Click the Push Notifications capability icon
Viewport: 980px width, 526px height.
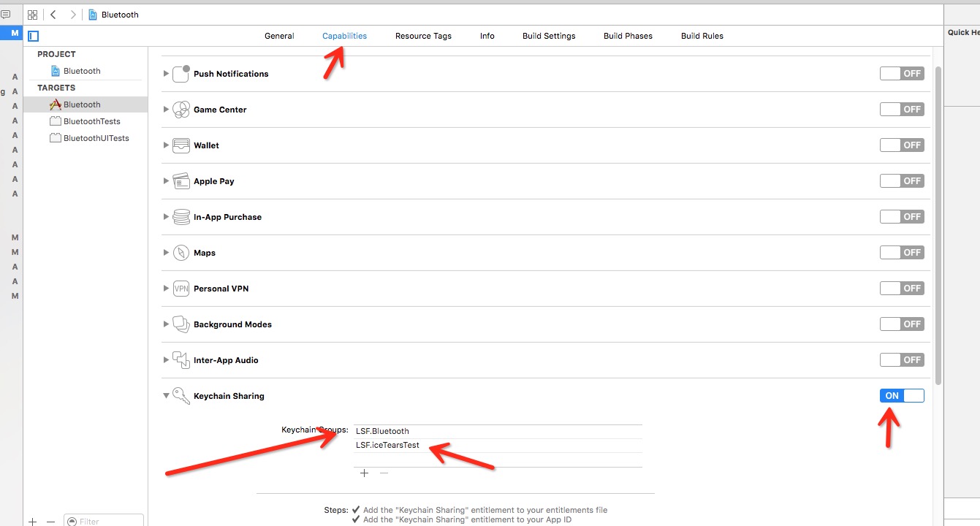click(181, 74)
